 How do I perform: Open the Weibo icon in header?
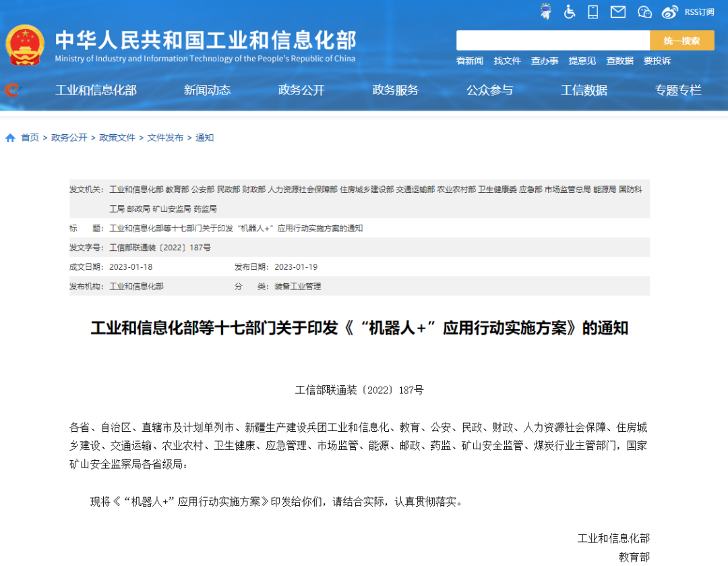[x=669, y=11]
